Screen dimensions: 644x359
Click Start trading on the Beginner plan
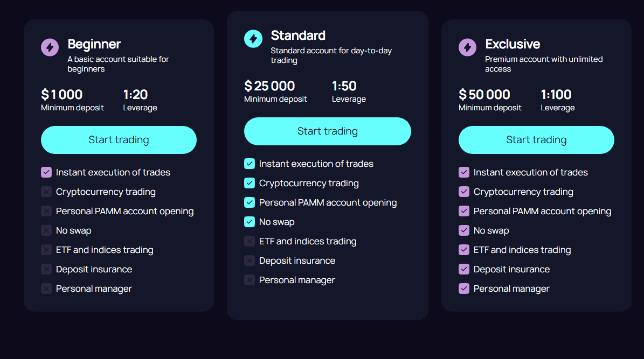119,140
